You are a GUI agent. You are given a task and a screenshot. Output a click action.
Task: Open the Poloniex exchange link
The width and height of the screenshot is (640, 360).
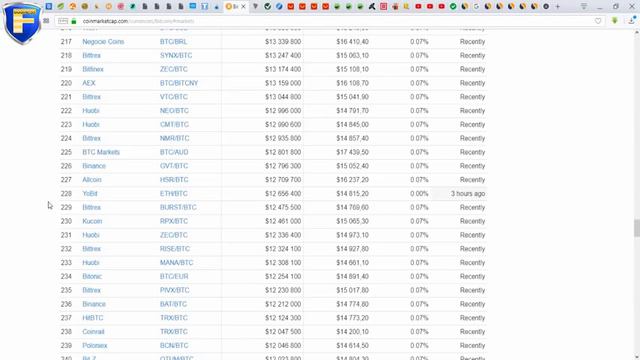tap(95, 345)
